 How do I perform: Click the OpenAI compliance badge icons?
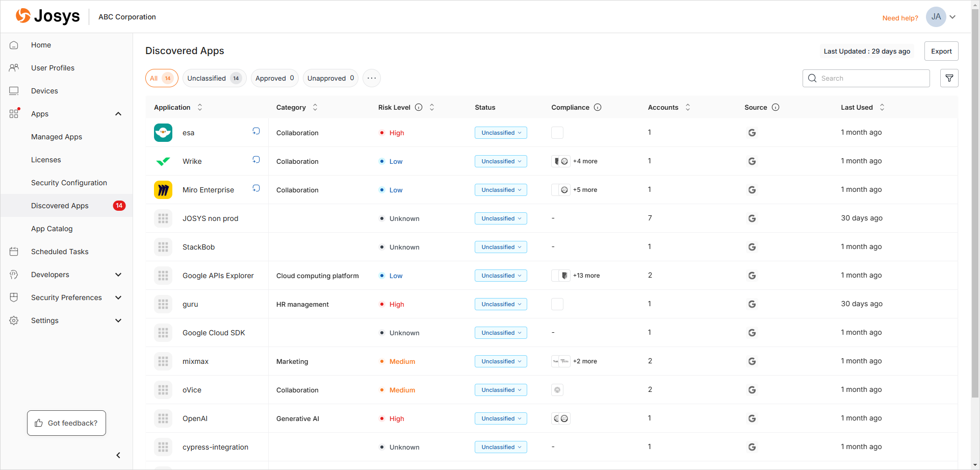pos(561,418)
